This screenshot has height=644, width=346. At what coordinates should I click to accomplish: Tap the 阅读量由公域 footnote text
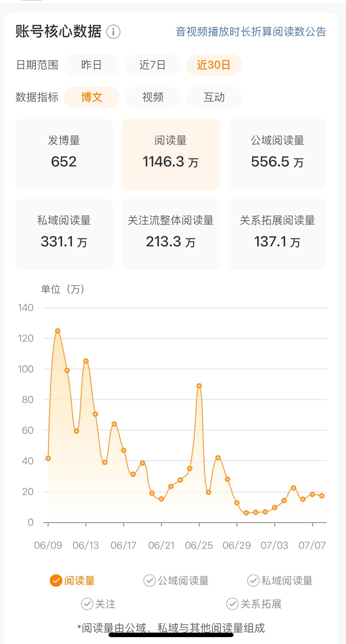171,628
